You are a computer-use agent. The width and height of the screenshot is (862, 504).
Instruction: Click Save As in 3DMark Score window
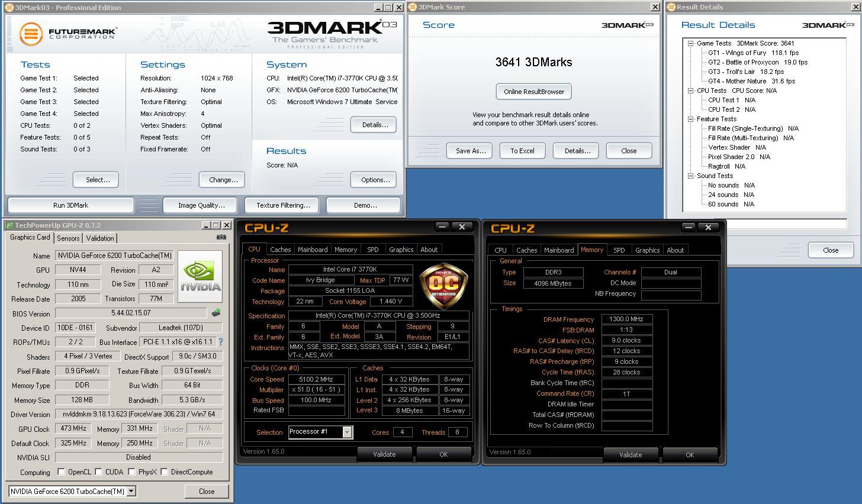[471, 151]
